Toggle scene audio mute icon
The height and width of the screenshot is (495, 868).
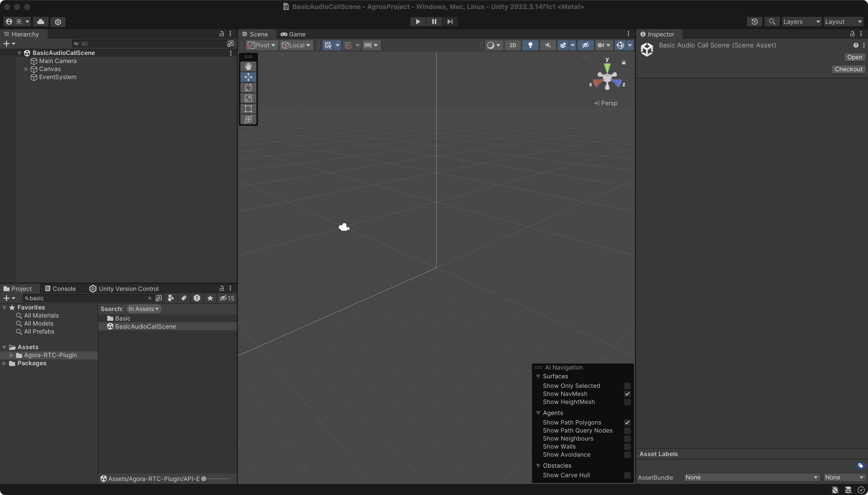click(548, 45)
